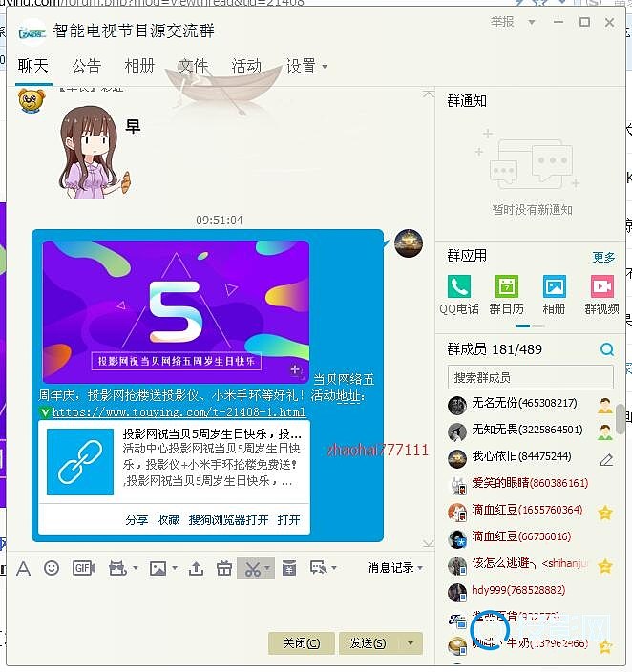Click the scissors screenshot tool
Screen dimensions: 632x672
click(x=253, y=569)
